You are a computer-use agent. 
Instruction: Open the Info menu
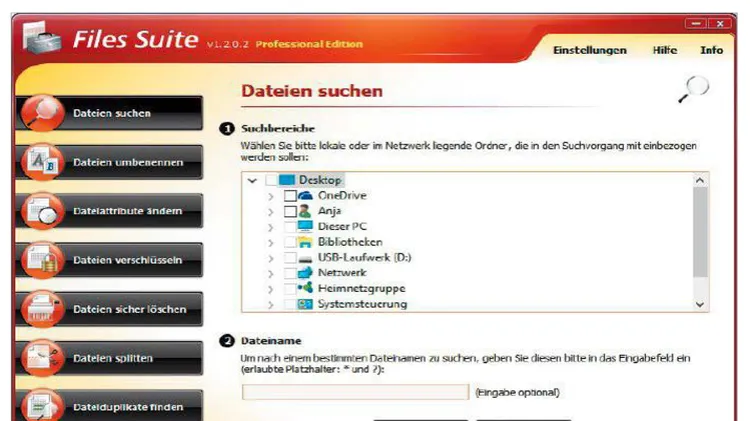point(712,50)
